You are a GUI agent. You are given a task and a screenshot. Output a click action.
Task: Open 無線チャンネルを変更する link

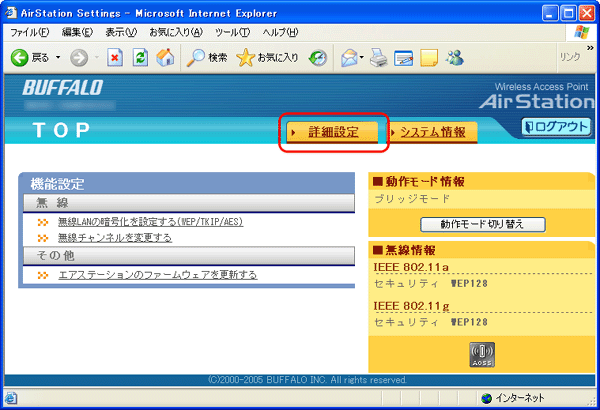tap(114, 238)
